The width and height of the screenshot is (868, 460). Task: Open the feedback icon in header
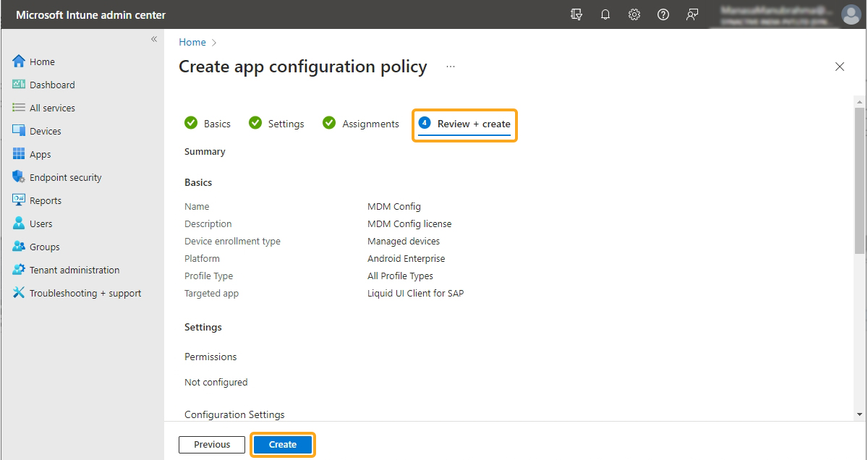(692, 14)
